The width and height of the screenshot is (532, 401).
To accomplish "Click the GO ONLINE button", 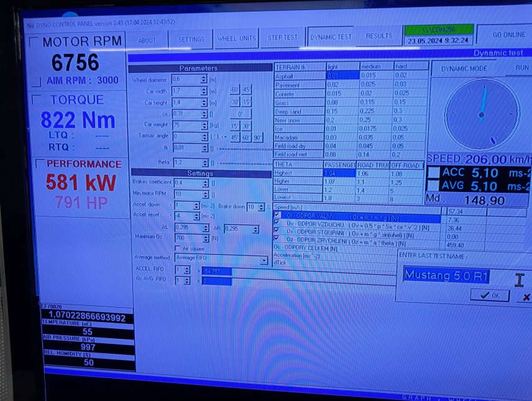I will click(x=508, y=35).
